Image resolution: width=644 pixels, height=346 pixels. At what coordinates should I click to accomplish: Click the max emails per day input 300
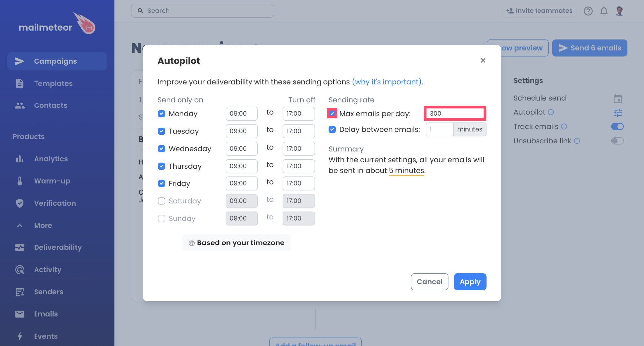(455, 113)
